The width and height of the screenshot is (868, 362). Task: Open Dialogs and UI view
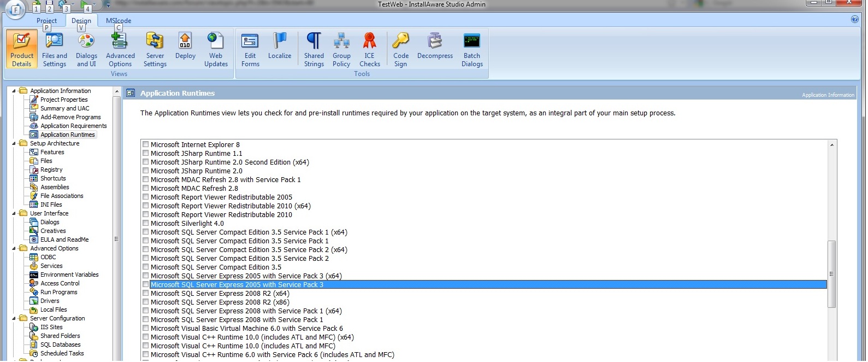coord(86,49)
